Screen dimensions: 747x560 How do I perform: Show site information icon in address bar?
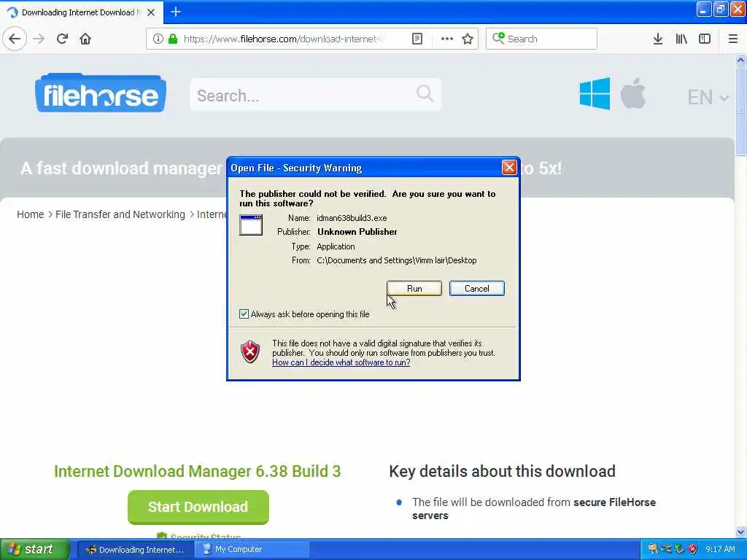pyautogui.click(x=158, y=39)
